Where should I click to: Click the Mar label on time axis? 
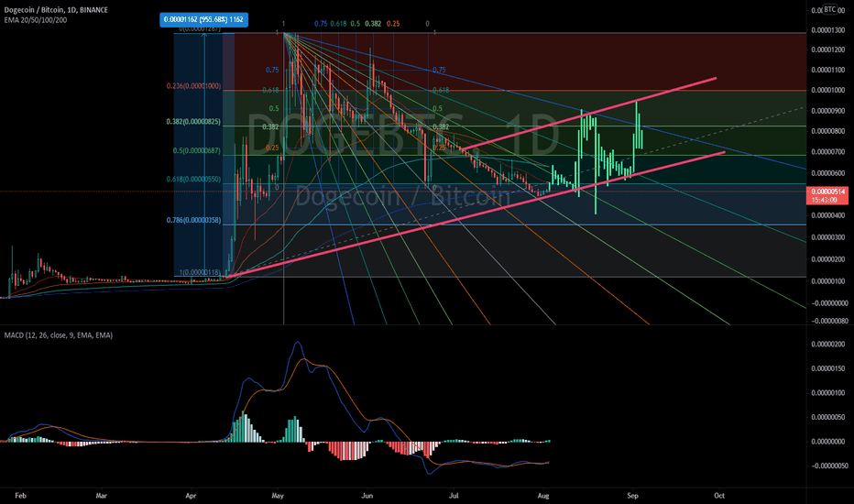(102, 496)
